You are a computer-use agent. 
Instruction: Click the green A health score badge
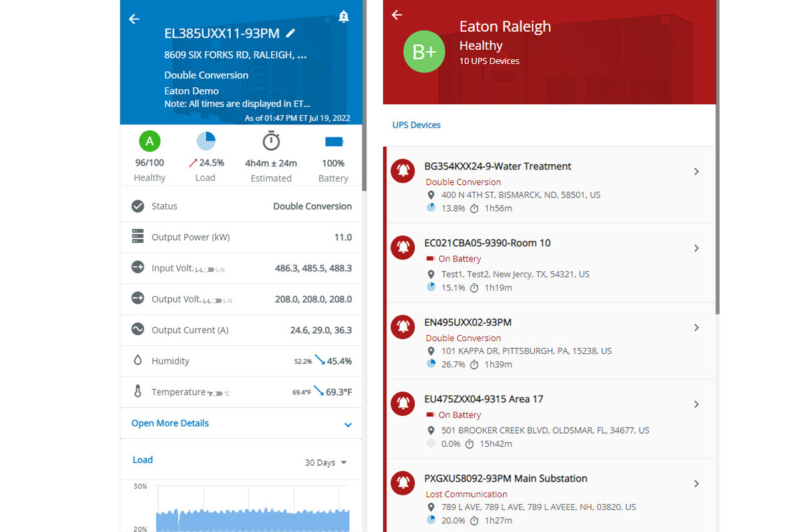point(150,141)
